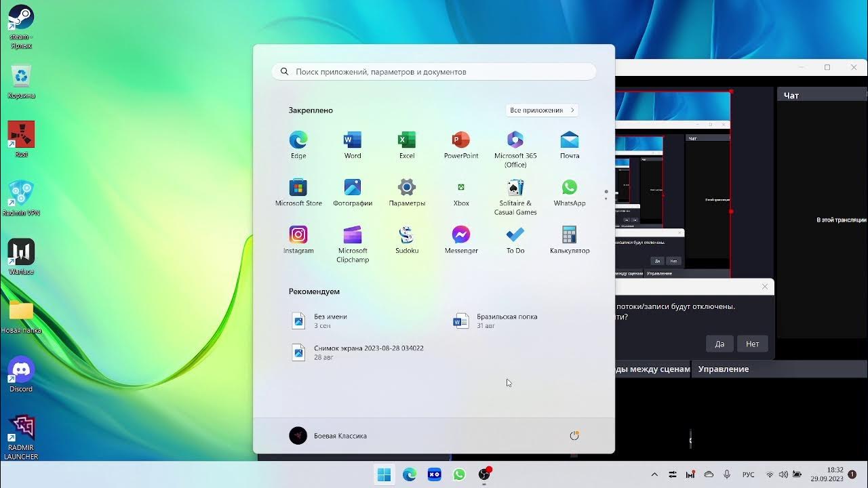Close the OBS confirmation dialog
The height and width of the screenshot is (488, 868).
765,287
